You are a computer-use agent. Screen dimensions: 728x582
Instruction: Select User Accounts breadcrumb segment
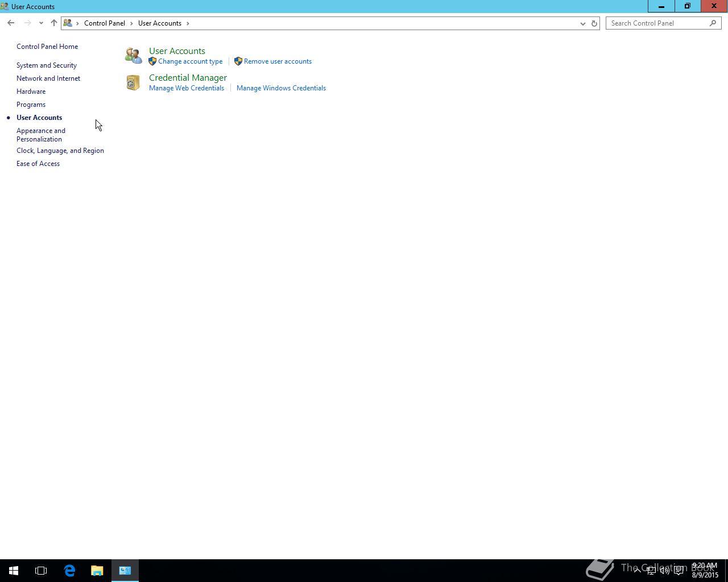click(160, 23)
